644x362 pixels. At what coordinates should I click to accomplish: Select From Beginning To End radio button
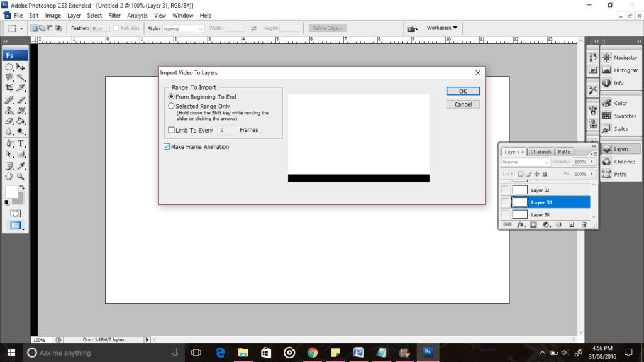coord(171,96)
